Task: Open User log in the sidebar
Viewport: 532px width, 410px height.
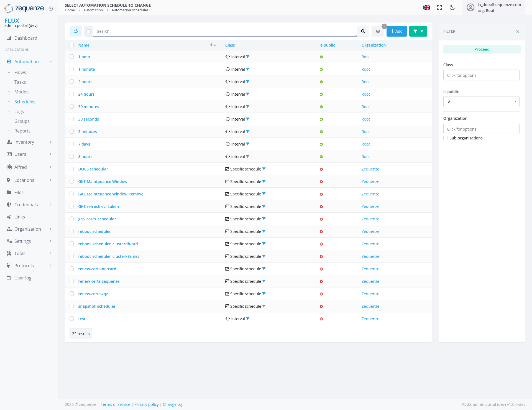Action: pyautogui.click(x=23, y=278)
